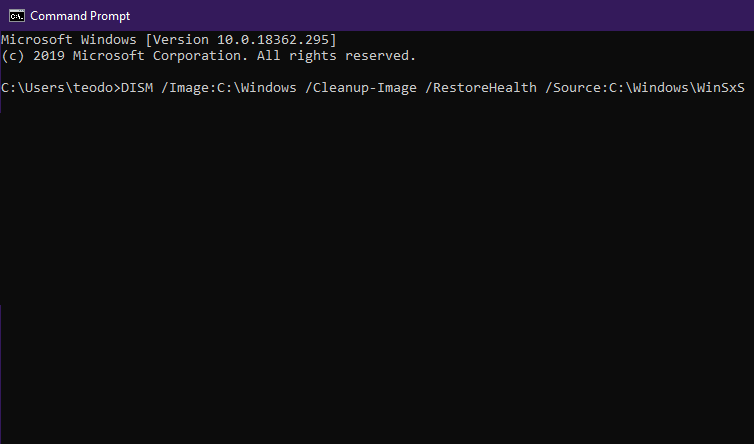Click the /Image:C:\Windows argument
The height and width of the screenshot is (444, 754).
click(x=229, y=88)
